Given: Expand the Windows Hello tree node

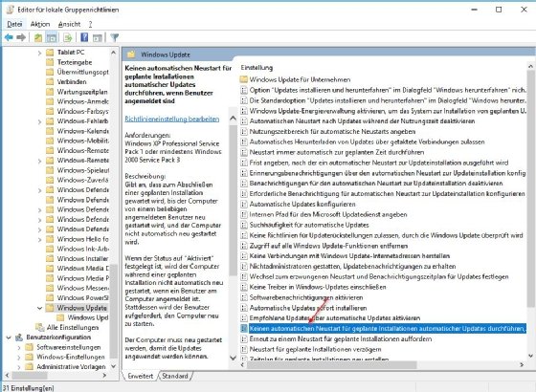Looking at the screenshot, I should click(x=39, y=239).
